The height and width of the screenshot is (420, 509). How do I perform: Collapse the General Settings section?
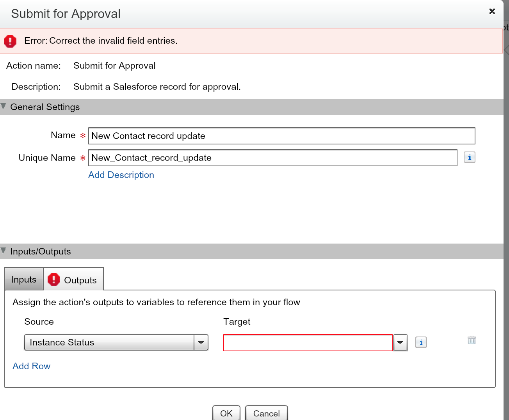tap(4, 106)
